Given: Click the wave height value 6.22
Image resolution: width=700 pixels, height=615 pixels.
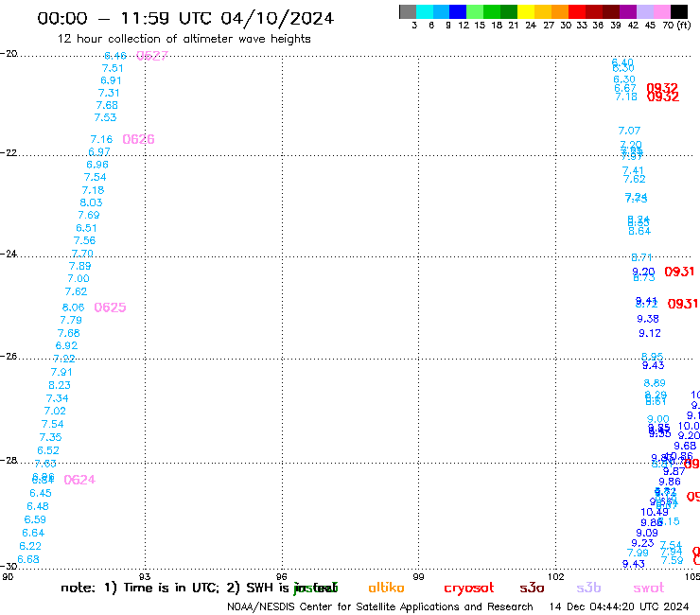Looking at the screenshot, I should click(30, 546).
